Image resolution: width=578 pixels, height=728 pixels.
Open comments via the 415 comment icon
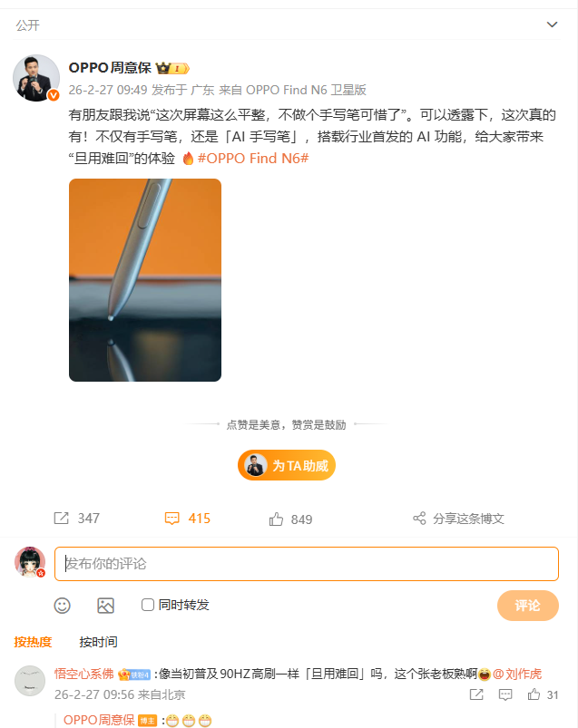click(x=171, y=519)
